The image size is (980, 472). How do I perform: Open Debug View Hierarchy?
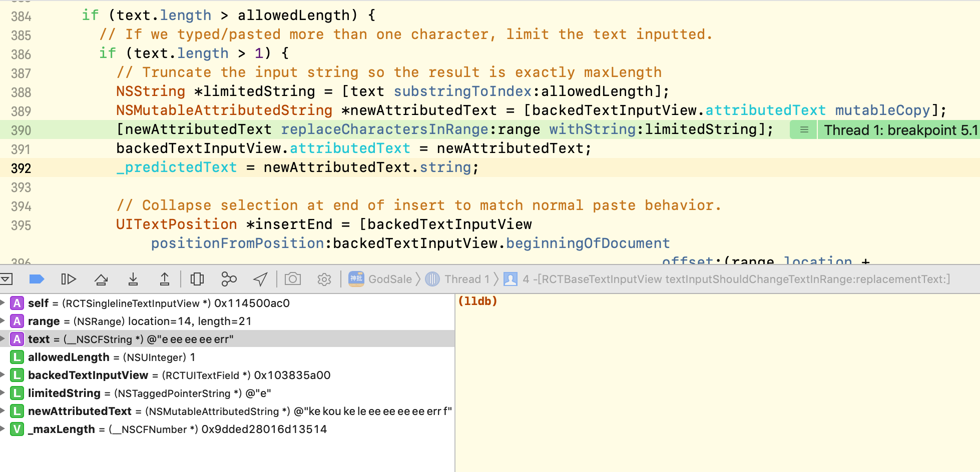pyautogui.click(x=197, y=279)
